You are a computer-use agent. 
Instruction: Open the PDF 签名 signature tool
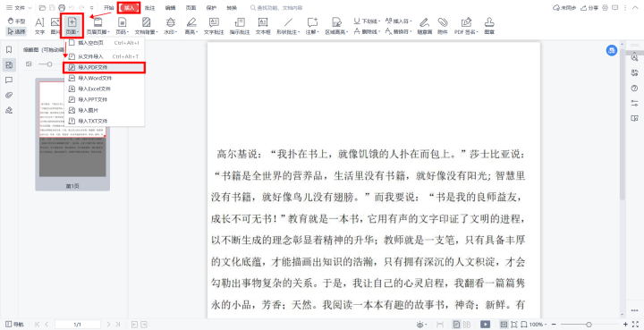pos(466,26)
